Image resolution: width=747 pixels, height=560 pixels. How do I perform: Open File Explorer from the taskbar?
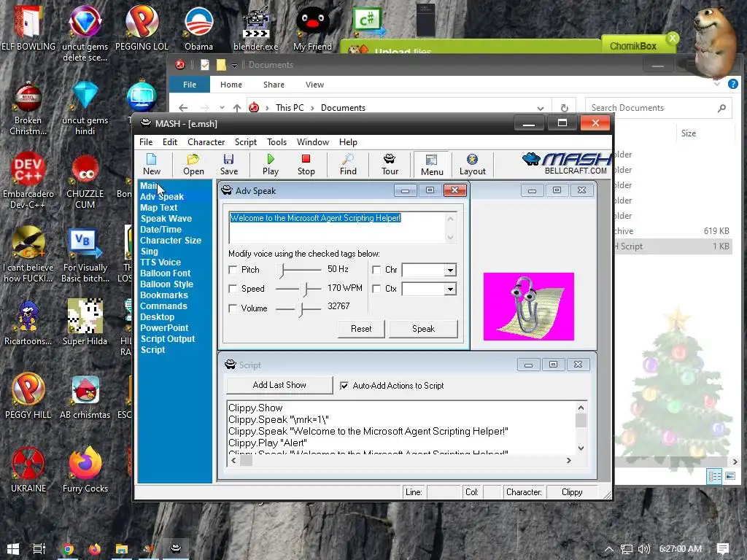(122, 549)
